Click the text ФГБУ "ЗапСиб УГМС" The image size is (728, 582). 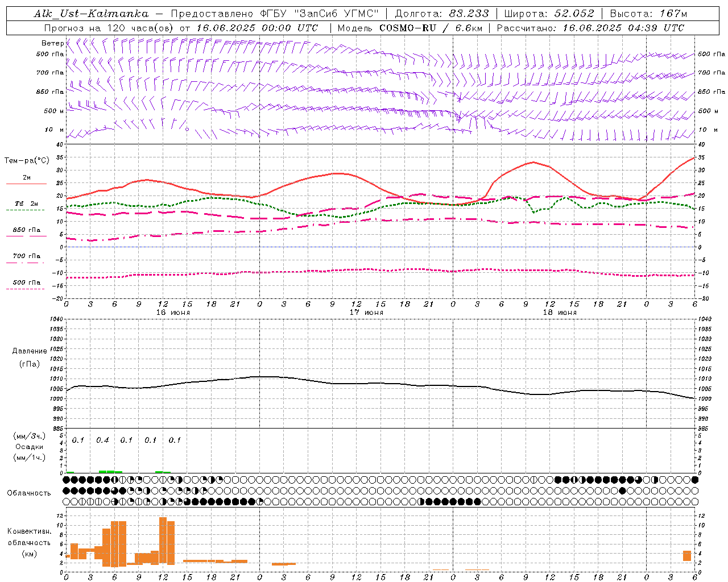pyautogui.click(x=320, y=14)
